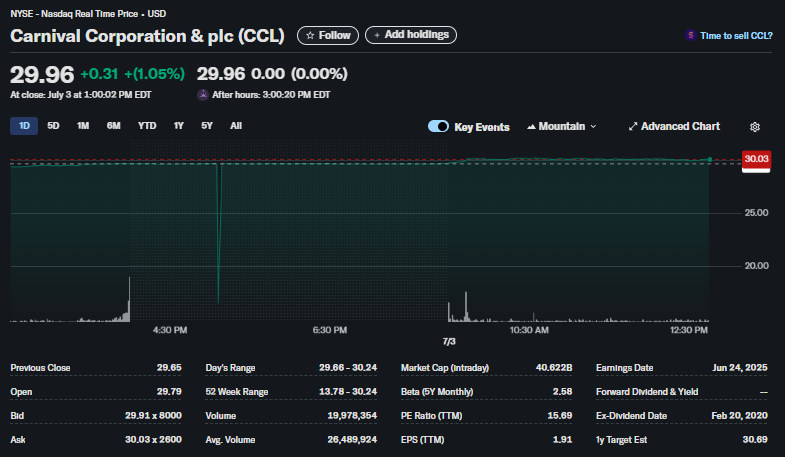The height and width of the screenshot is (457, 785).
Task: Switch chart to 1M range
Action: [x=83, y=126]
